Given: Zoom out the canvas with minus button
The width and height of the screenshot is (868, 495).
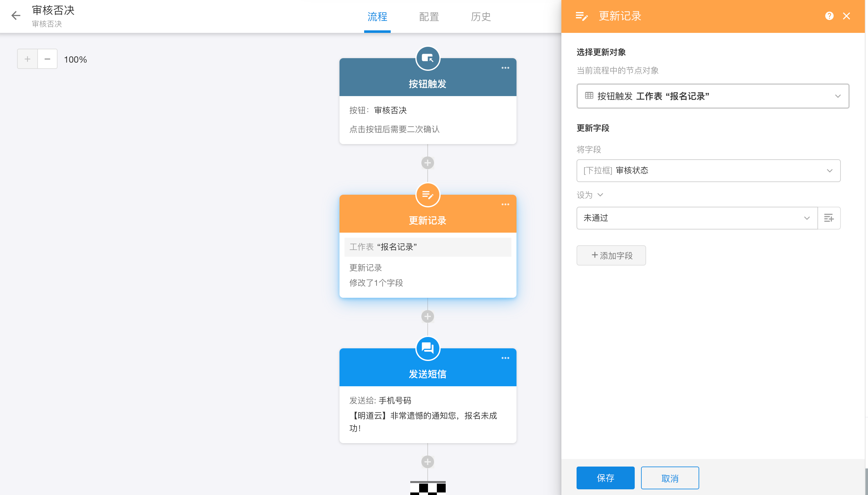Looking at the screenshot, I should pyautogui.click(x=47, y=59).
